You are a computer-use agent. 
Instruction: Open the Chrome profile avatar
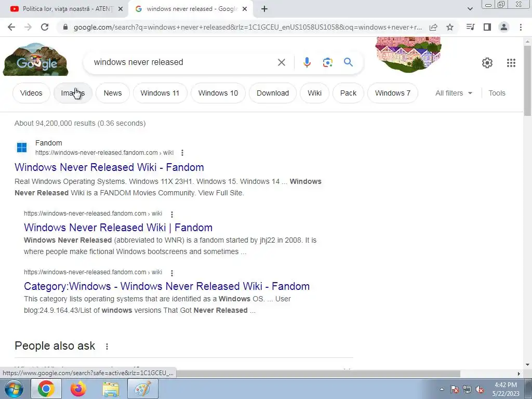coord(504,27)
